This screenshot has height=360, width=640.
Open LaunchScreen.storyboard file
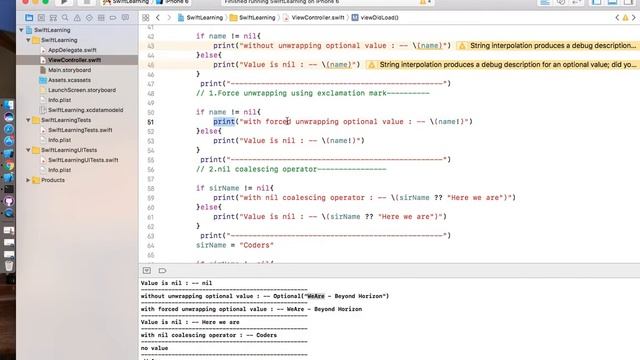click(82, 90)
